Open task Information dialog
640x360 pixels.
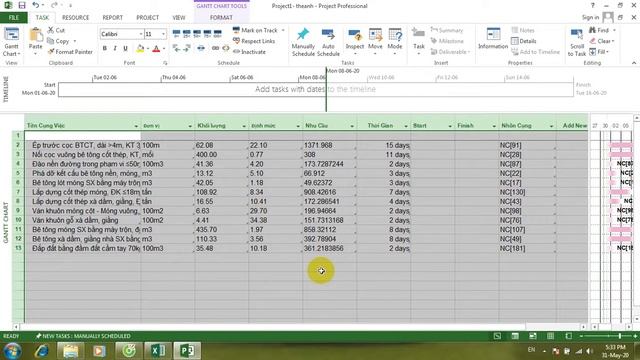[x=493, y=39]
